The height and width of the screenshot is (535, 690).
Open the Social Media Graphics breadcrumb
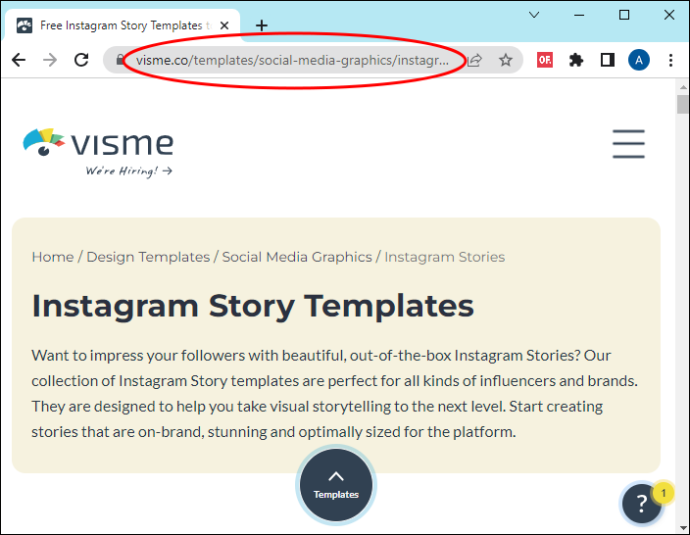[x=297, y=257]
